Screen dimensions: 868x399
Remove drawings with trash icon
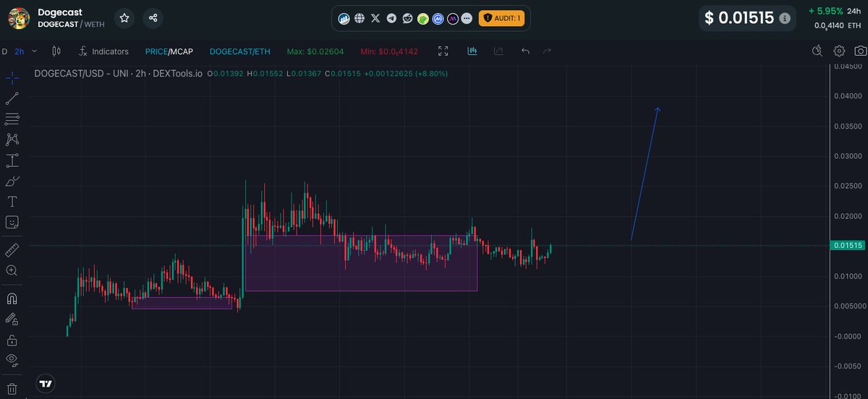pyautogui.click(x=12, y=389)
